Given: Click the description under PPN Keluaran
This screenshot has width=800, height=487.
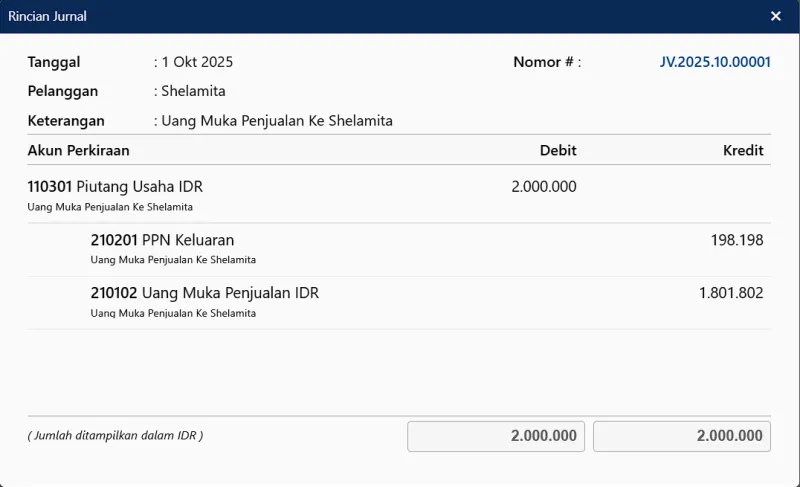Looking at the screenshot, I should (173, 260).
